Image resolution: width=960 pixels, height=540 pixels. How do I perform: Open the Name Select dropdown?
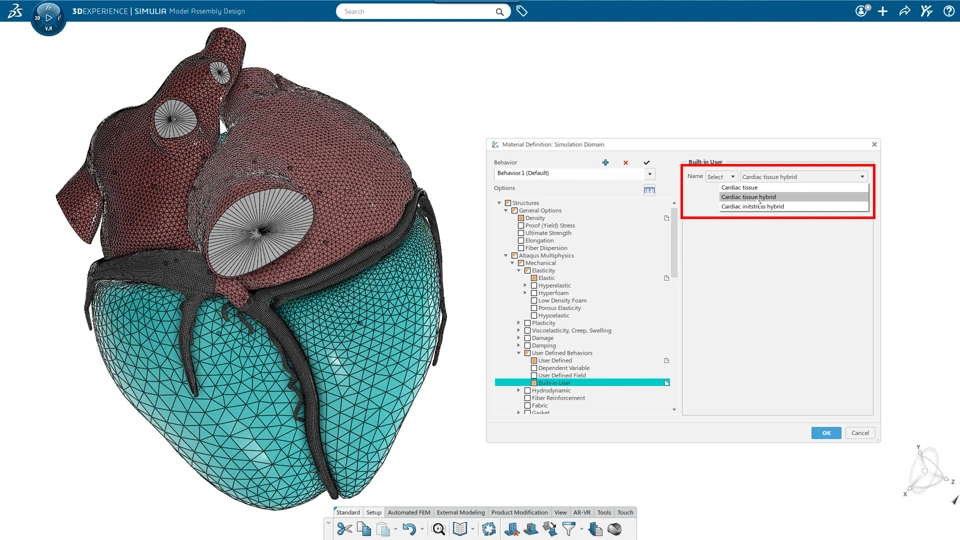721,177
